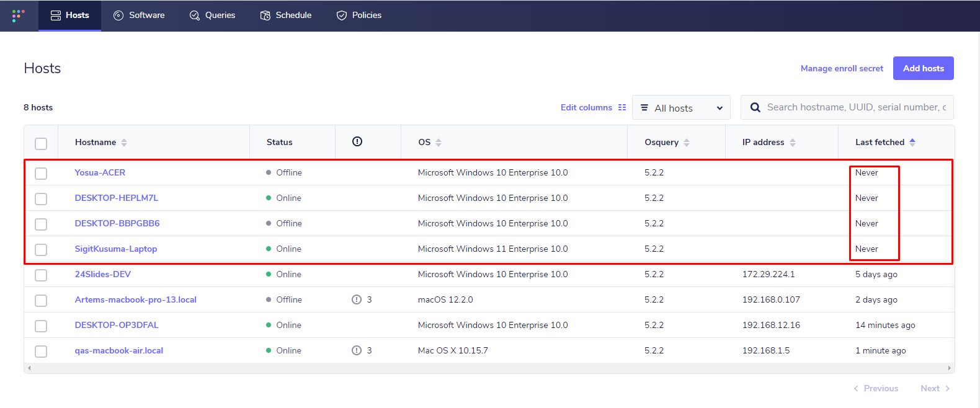The width and height of the screenshot is (980, 408).
Task: Click the Previous page button
Action: 876,388
